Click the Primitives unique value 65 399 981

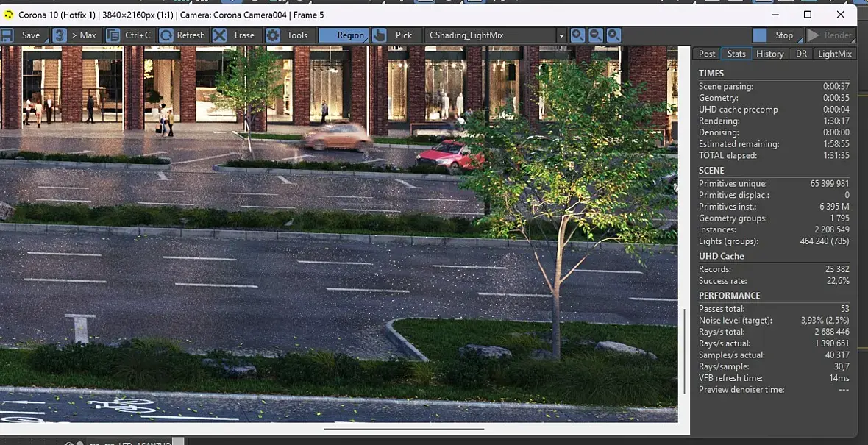click(x=829, y=184)
